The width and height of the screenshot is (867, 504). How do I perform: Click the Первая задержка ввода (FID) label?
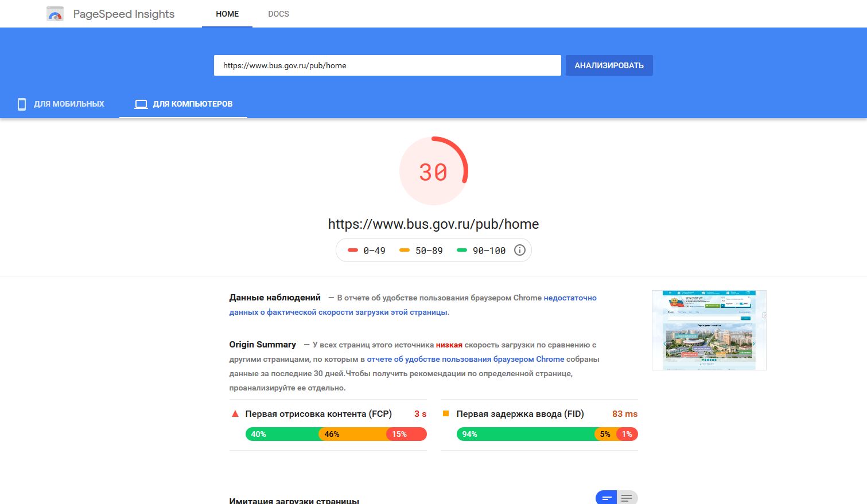click(x=520, y=414)
